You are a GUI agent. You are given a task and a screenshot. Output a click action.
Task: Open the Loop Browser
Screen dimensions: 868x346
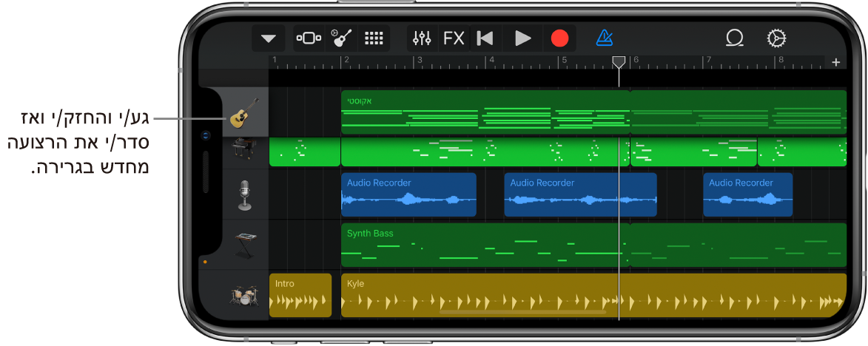(x=734, y=38)
